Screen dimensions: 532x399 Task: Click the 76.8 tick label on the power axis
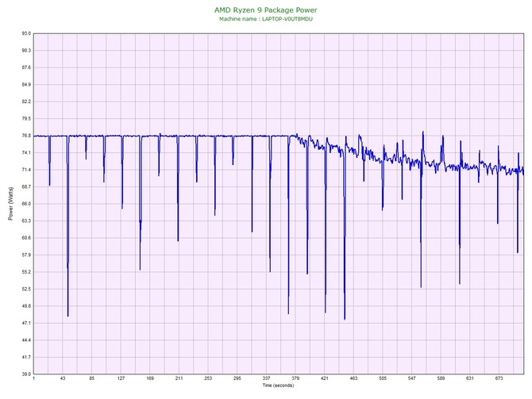(25, 136)
